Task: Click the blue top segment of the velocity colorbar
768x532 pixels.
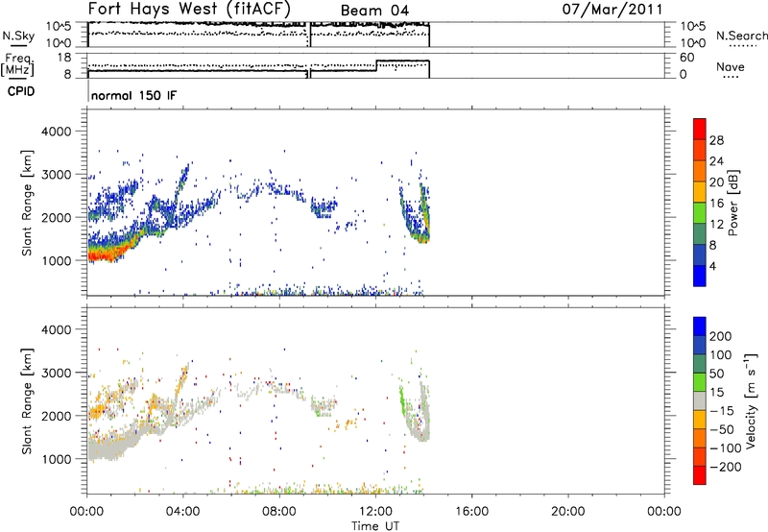Action: [700, 326]
